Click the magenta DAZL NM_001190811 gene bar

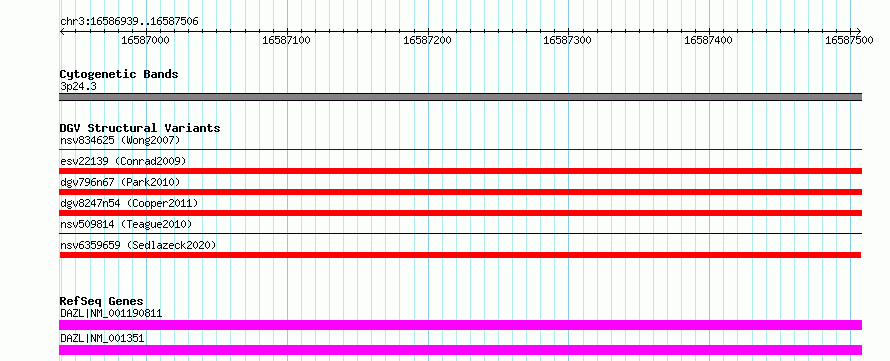click(x=460, y=325)
